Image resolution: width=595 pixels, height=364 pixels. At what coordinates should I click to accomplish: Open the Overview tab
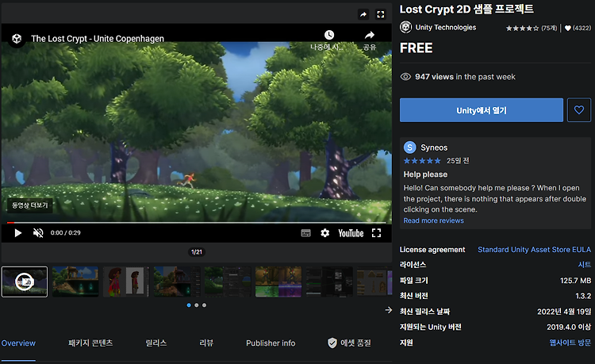(x=18, y=343)
